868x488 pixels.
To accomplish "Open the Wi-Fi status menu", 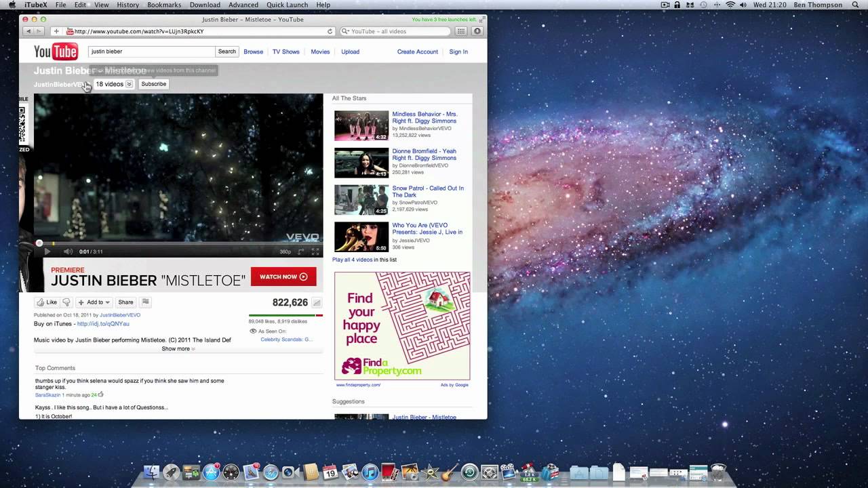I will 730,5.
